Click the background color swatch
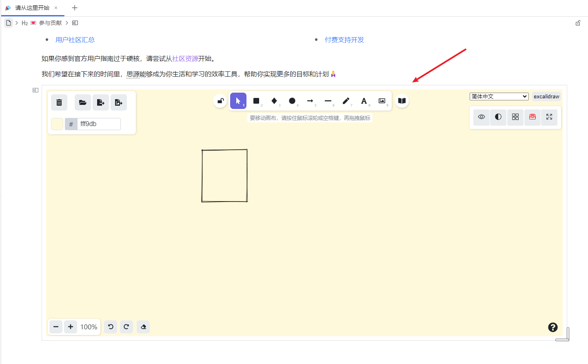 (x=56, y=124)
